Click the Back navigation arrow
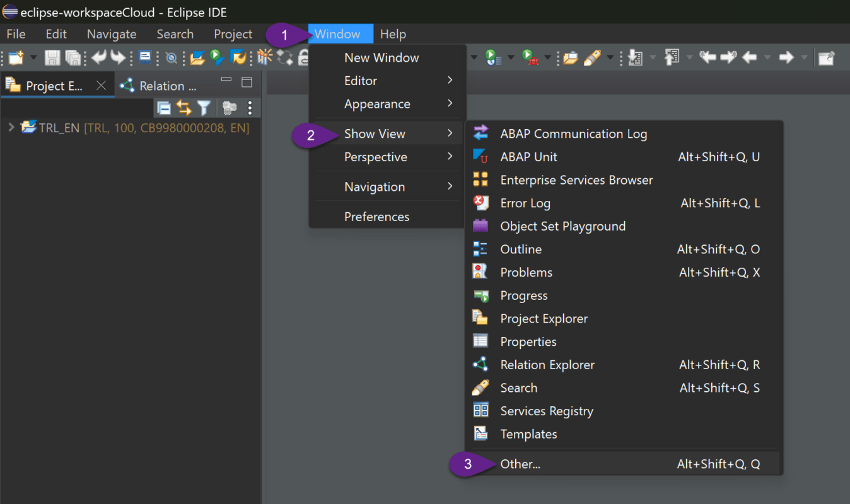The width and height of the screenshot is (850, 504). tap(749, 58)
